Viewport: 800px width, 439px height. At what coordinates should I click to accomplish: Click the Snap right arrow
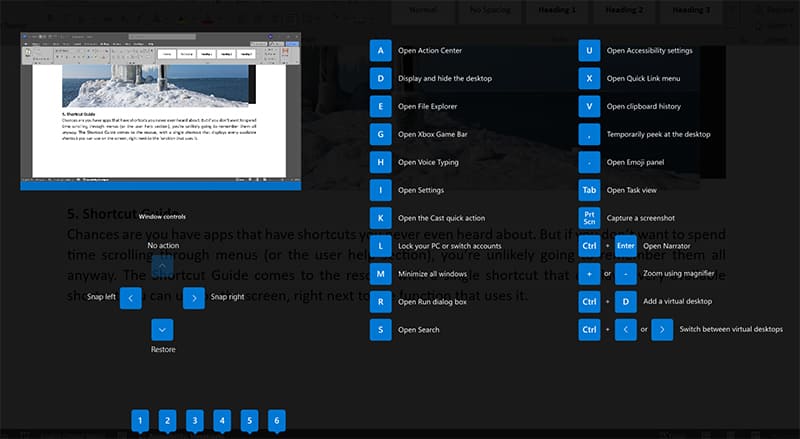point(194,298)
